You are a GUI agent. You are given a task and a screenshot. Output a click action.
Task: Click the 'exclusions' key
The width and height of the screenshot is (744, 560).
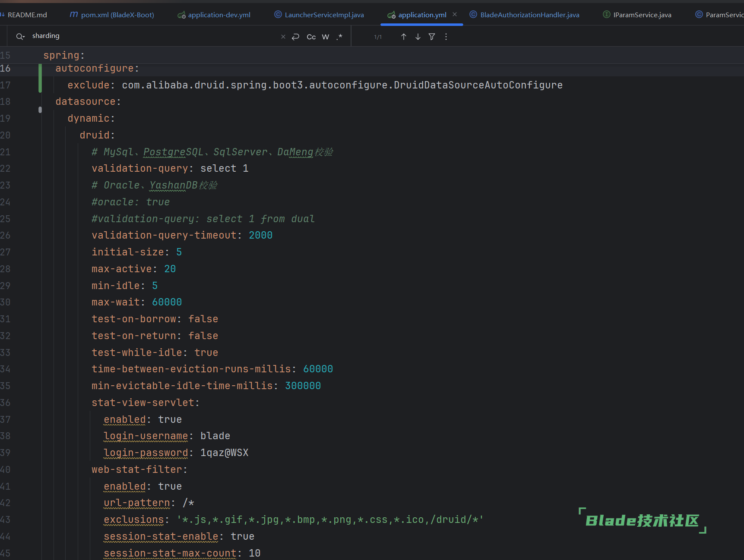click(x=133, y=519)
